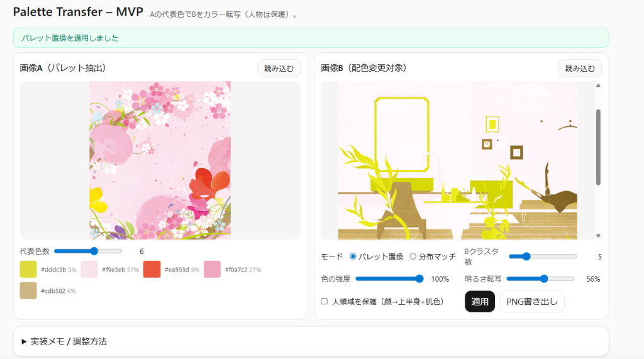Click the 代表色数 slider
Image resolution: width=644 pixels, height=359 pixels.
(x=88, y=251)
